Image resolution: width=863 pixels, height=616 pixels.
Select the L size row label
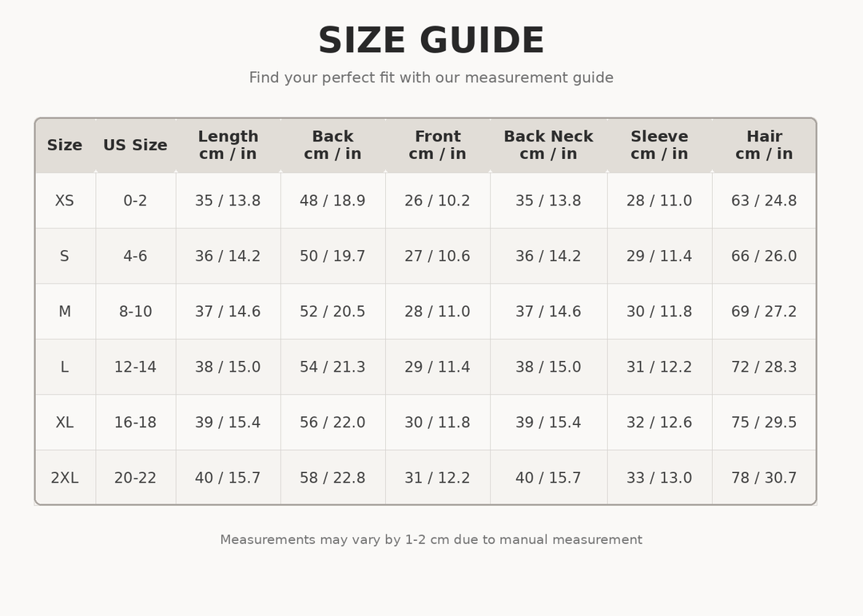pos(65,368)
